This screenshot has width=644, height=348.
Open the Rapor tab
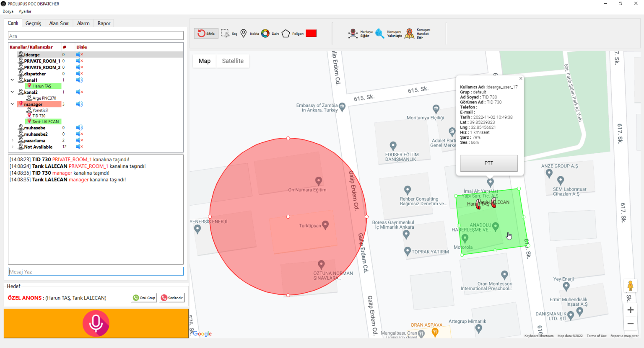[104, 23]
